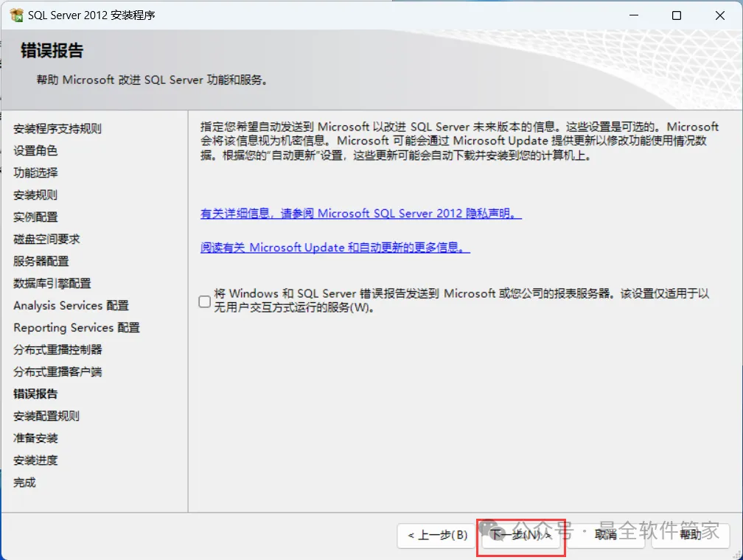Viewport: 743px width, 560px height.
Task: Maximize the SQL Server 2012 setup window
Action: [677, 15]
